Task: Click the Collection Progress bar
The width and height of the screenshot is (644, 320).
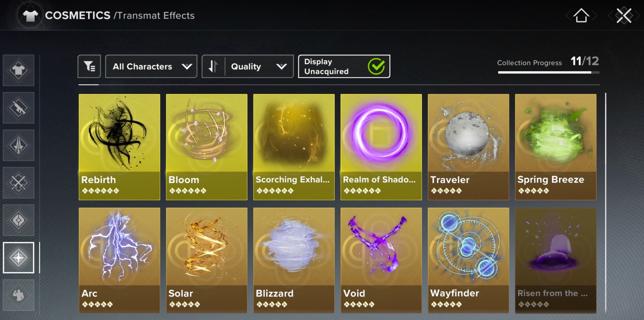Action: [x=549, y=72]
